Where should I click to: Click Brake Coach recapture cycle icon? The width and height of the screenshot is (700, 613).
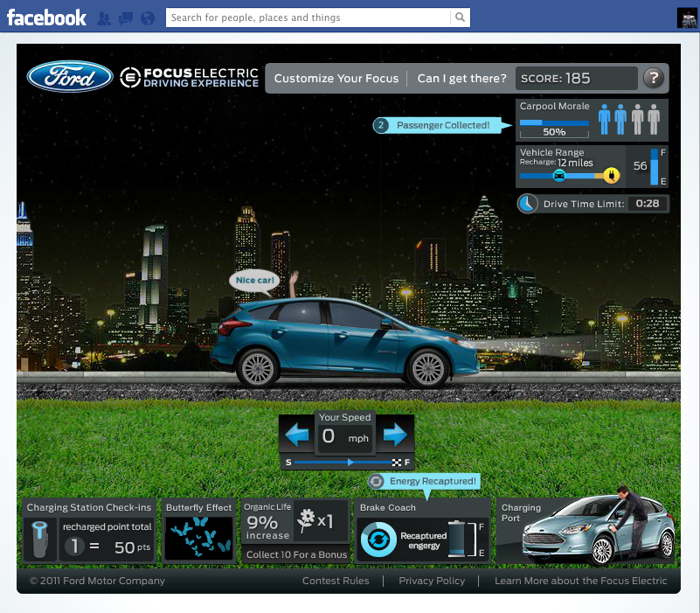tap(378, 540)
